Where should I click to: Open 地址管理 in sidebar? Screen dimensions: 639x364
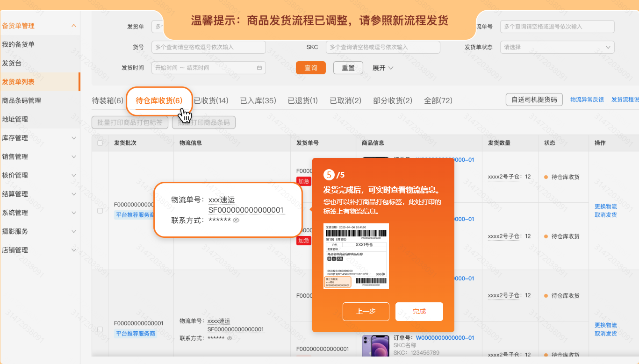click(15, 119)
